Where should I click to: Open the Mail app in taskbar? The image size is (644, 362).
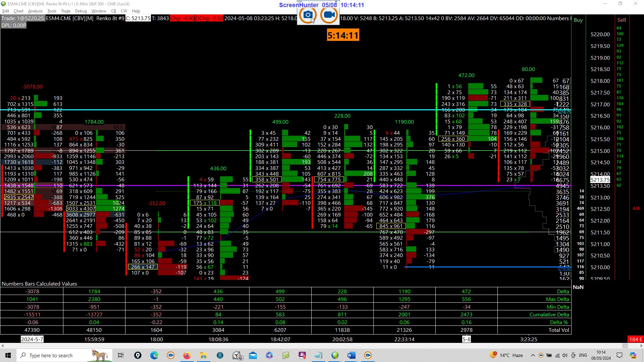click(253, 355)
